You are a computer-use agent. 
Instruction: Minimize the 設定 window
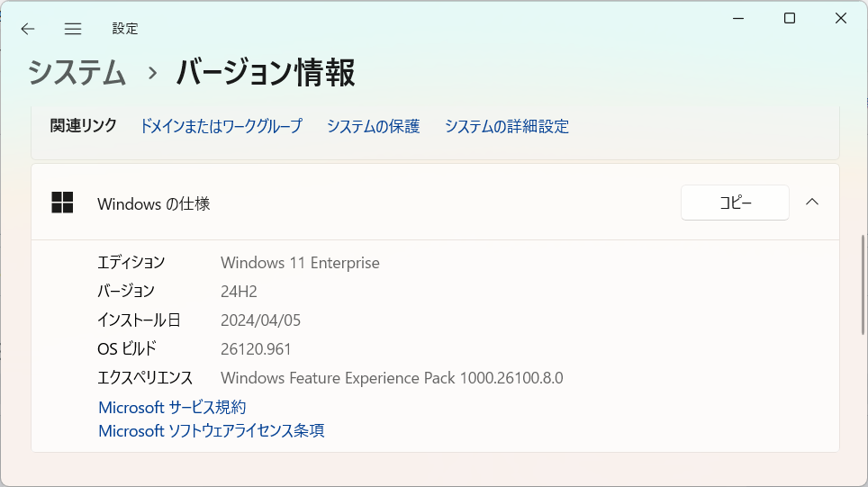pyautogui.click(x=738, y=18)
